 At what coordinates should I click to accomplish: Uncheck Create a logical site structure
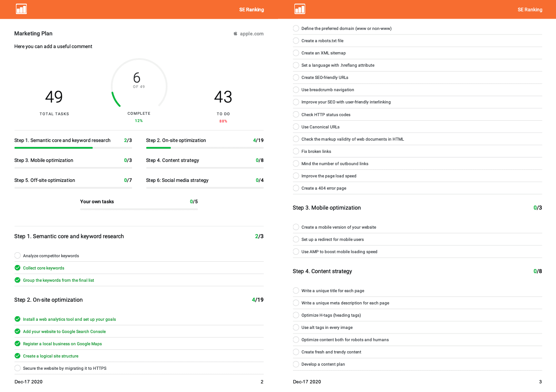[18, 356]
